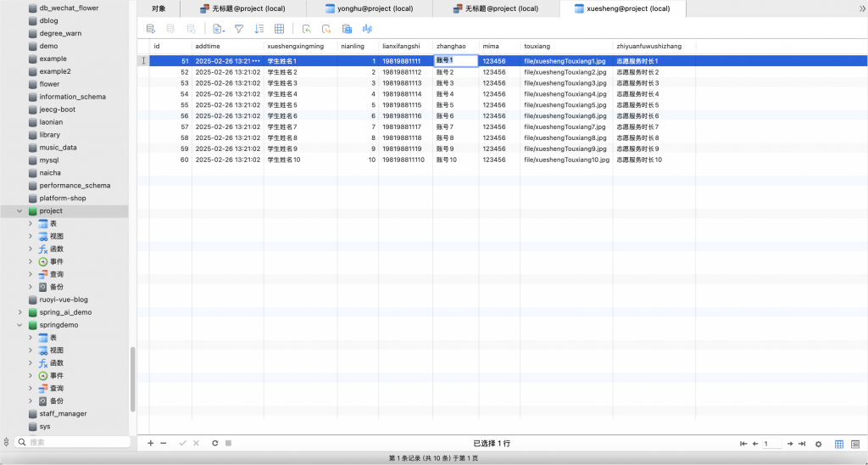Collapse the project database tree node

click(19, 210)
